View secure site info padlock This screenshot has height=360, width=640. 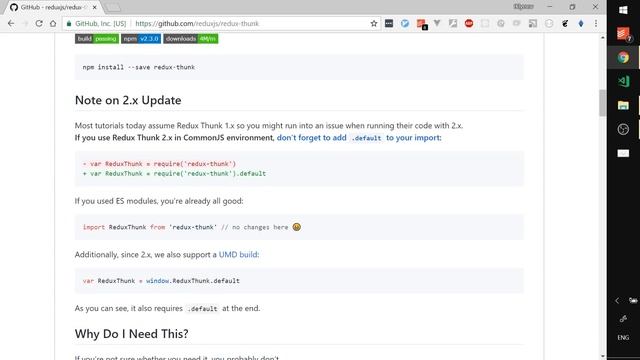point(69,24)
